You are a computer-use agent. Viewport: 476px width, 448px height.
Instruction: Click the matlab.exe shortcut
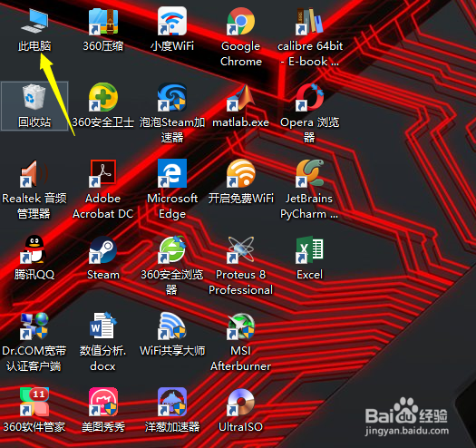241,97
